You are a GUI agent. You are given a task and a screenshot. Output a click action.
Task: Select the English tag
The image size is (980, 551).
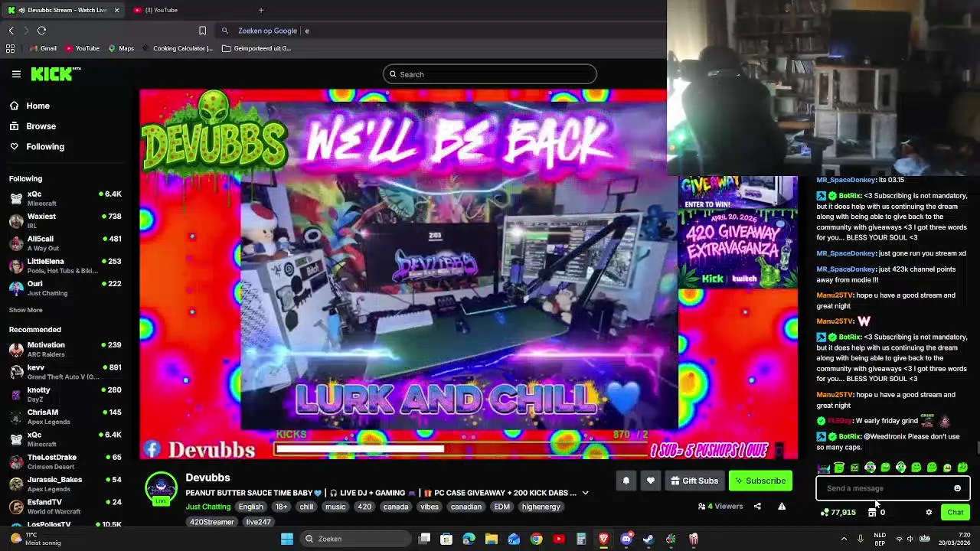(250, 507)
